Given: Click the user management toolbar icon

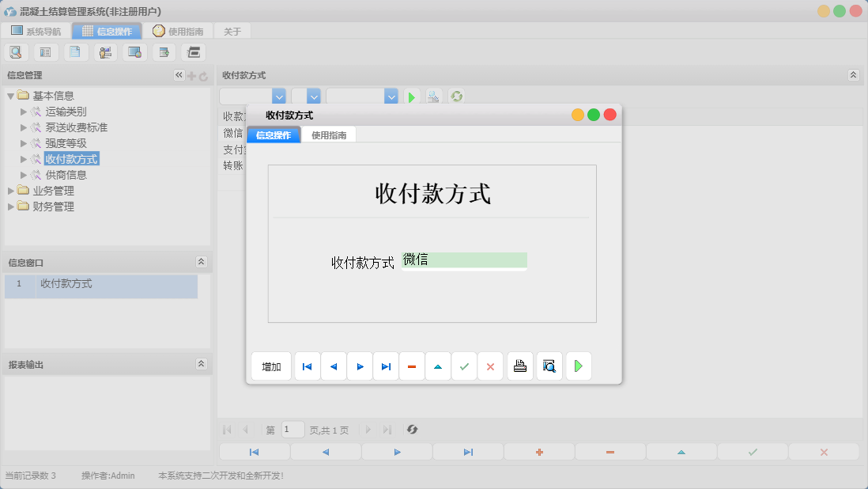Looking at the screenshot, I should [105, 51].
